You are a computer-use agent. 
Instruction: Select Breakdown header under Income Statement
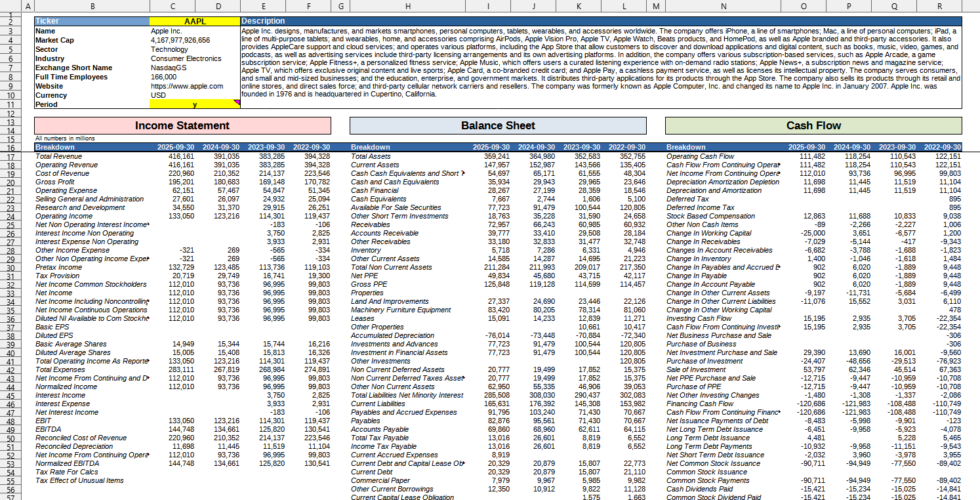[92, 147]
